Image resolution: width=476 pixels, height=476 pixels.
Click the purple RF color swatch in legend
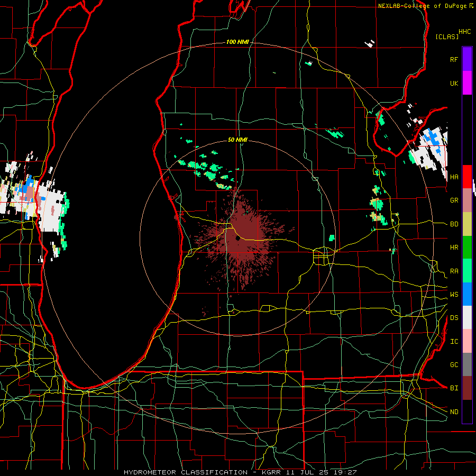click(x=467, y=59)
